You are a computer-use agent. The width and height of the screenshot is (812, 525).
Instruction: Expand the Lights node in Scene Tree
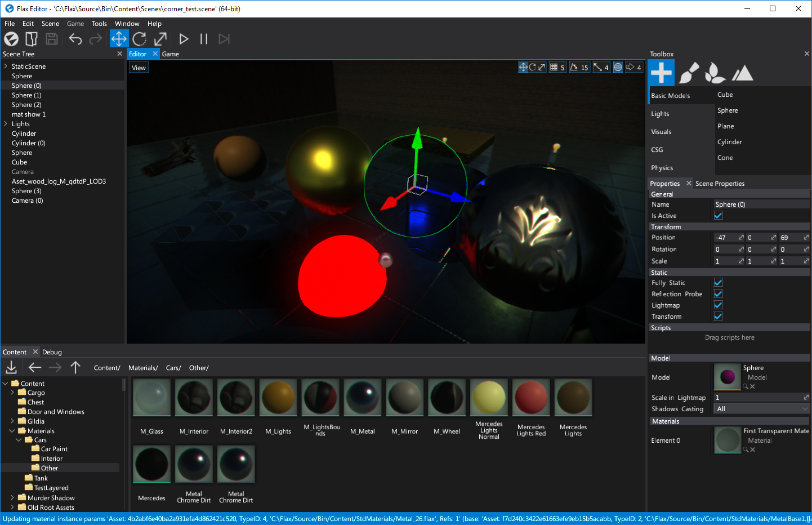pyautogui.click(x=6, y=124)
